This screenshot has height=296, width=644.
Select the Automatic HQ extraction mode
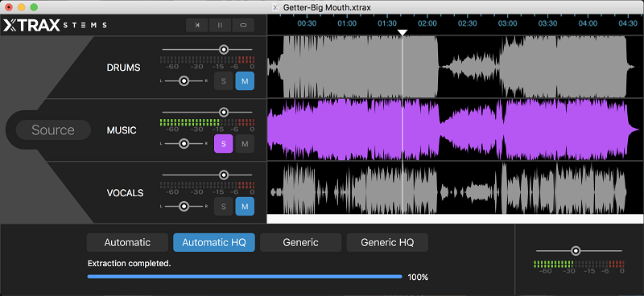pos(214,243)
